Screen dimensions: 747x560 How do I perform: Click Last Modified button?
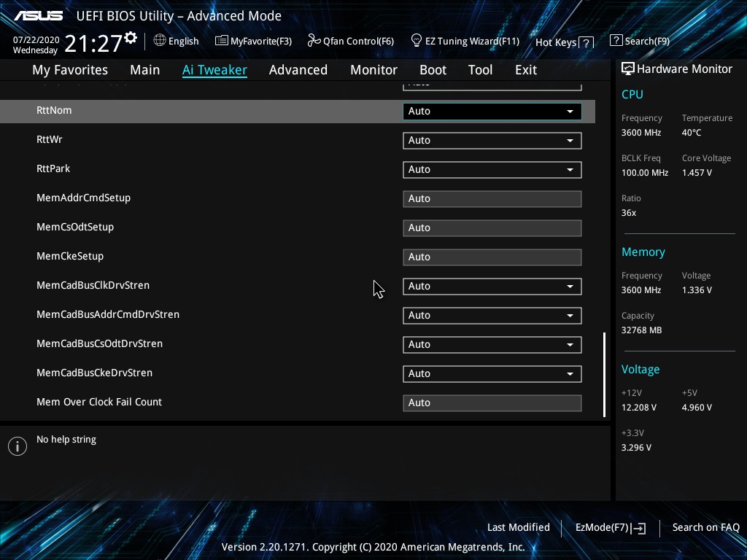pos(518,527)
